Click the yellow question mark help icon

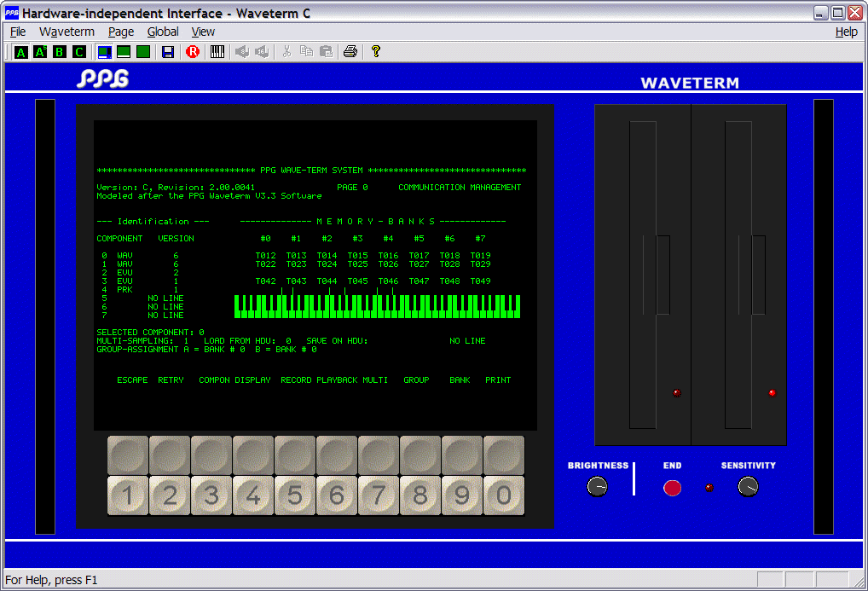(x=376, y=52)
